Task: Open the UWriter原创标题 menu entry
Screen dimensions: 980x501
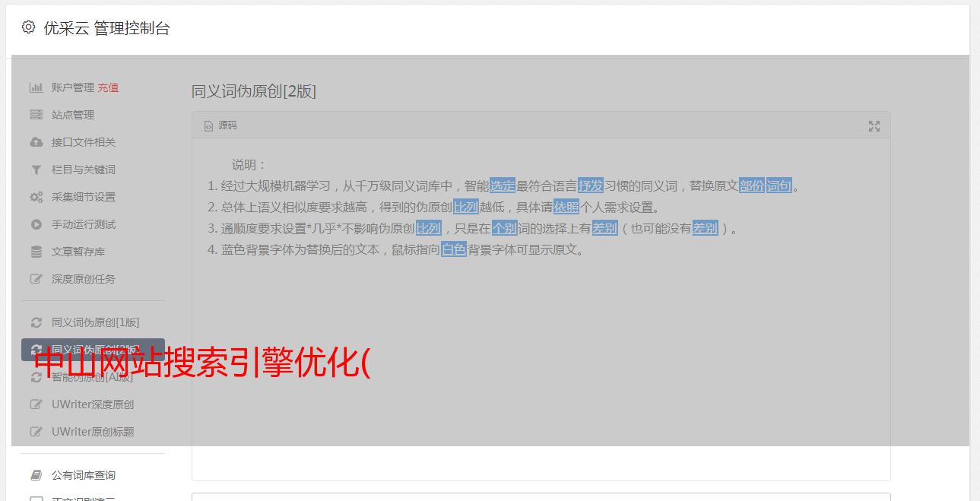Action: pyautogui.click(x=93, y=432)
